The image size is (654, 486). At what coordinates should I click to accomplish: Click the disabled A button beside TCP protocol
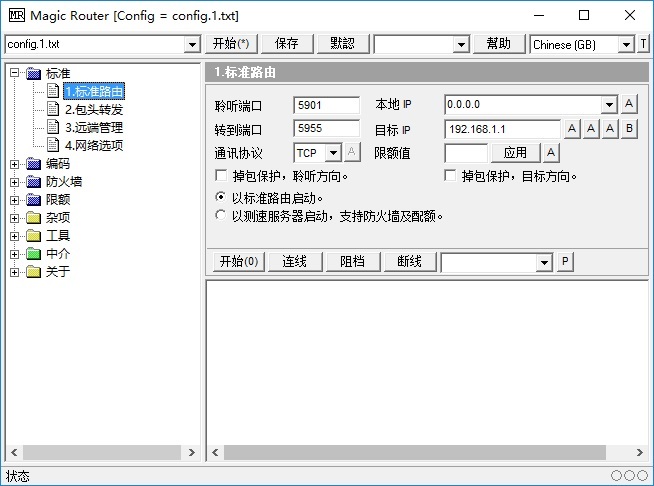click(352, 152)
